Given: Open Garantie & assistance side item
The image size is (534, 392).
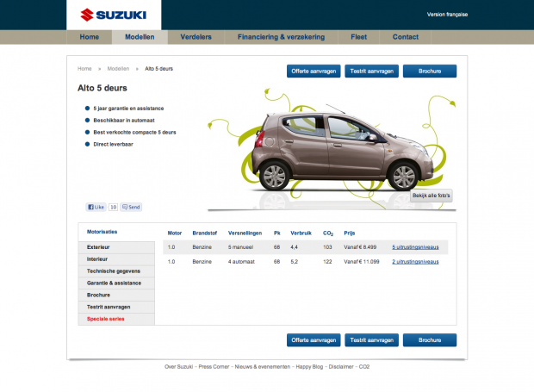Looking at the screenshot, I should (116, 283).
